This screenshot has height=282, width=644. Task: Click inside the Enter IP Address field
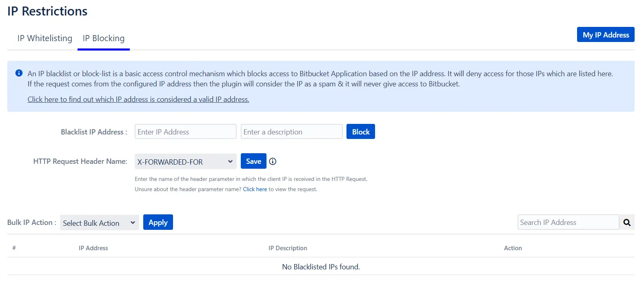pyautogui.click(x=185, y=131)
